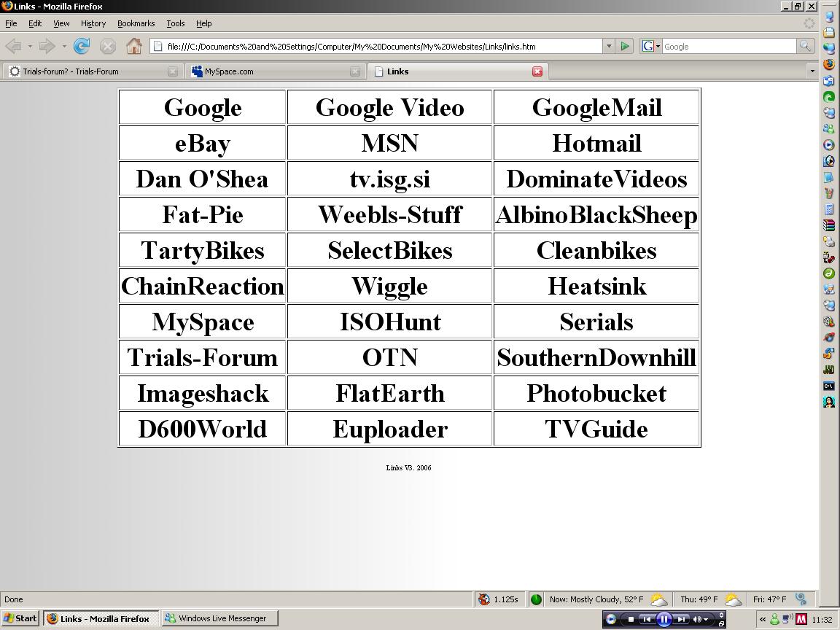Open the File menu
Screen dimensions: 840x630
11,23
